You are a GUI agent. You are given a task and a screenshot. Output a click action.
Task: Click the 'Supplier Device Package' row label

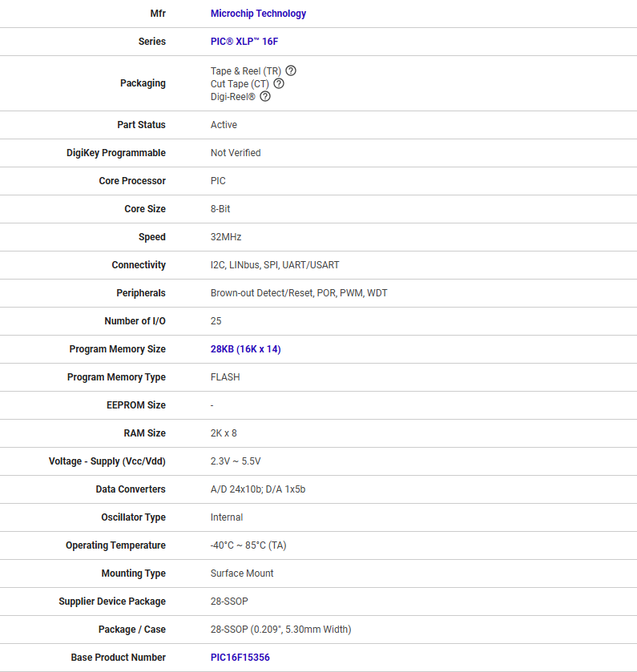112,602
